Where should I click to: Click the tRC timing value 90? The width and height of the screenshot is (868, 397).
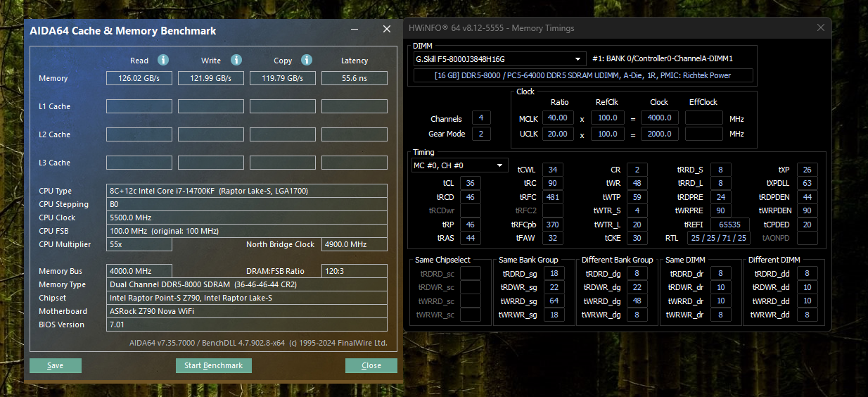pos(553,183)
